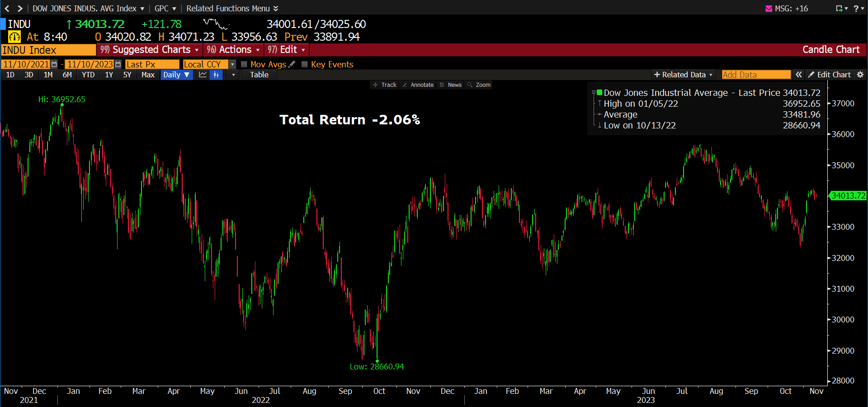Select the 1M range tab
The image size is (868, 407).
tap(48, 75)
